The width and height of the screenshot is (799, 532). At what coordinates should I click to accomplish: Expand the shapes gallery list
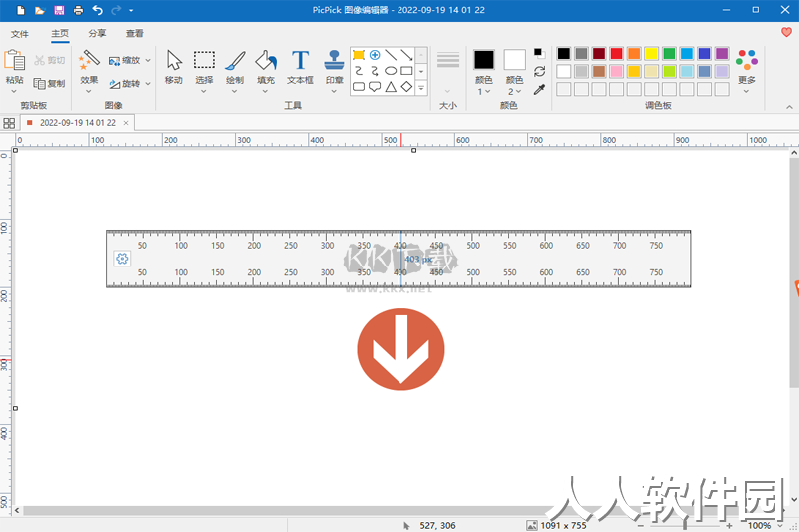pyautogui.click(x=421, y=88)
